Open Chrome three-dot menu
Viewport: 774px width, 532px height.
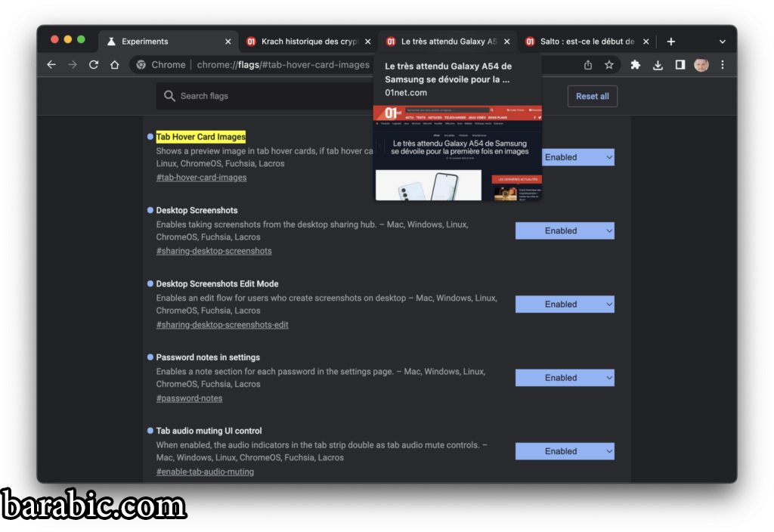click(x=723, y=65)
